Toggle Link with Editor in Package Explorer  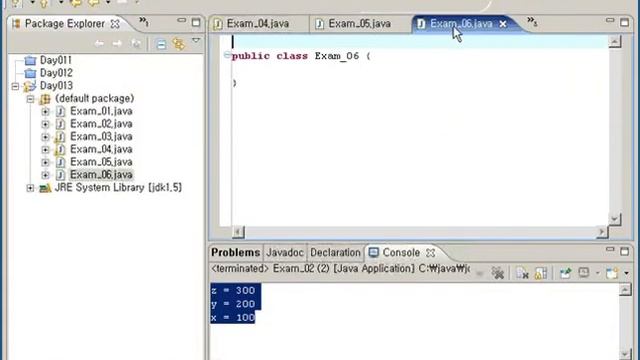179,44
